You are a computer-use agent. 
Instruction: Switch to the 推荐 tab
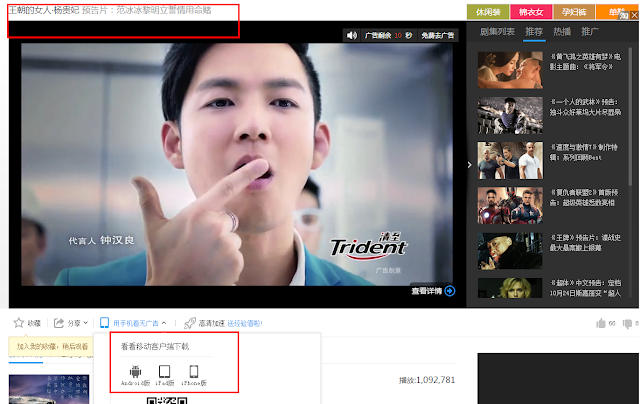pos(534,32)
